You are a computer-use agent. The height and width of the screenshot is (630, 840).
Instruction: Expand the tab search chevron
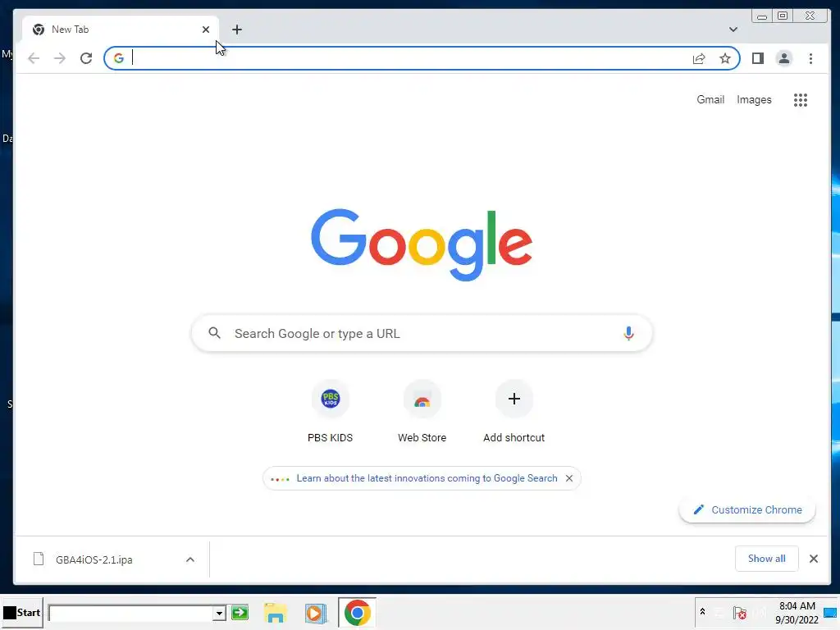pos(733,30)
